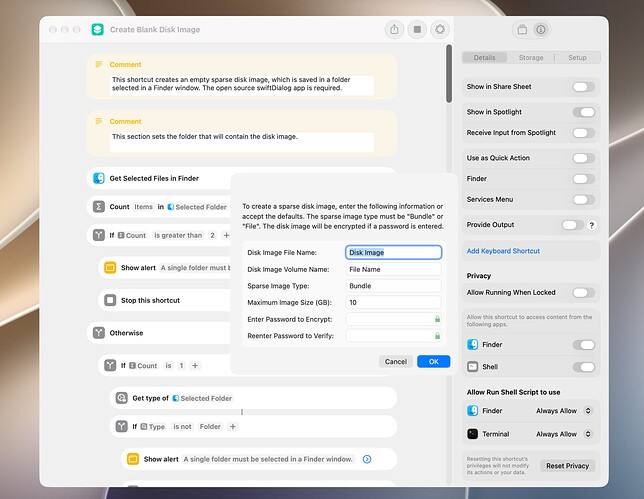The height and width of the screenshot is (499, 644).
Task: Click the Reenter Password to Verify field
Action: point(393,336)
